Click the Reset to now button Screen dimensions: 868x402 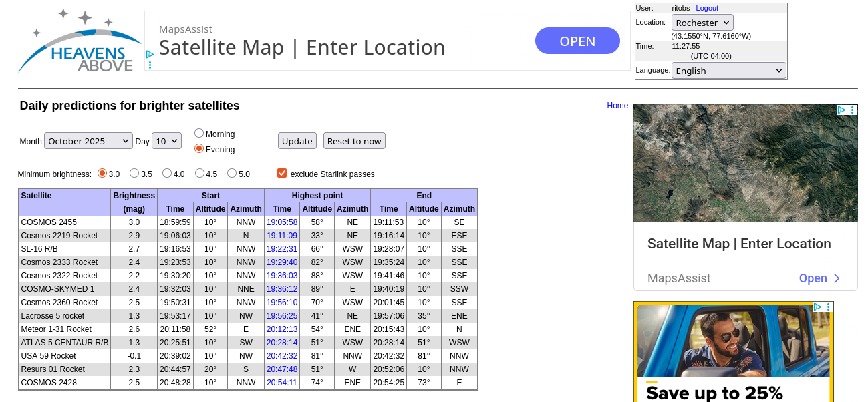point(354,141)
